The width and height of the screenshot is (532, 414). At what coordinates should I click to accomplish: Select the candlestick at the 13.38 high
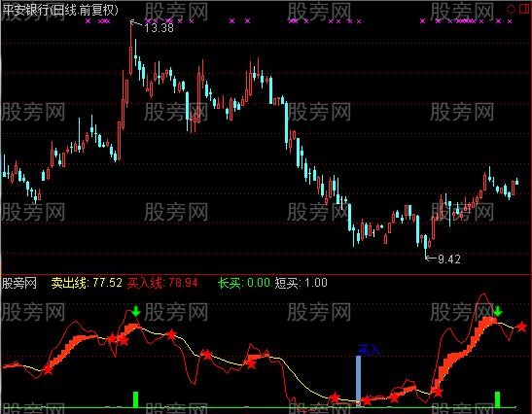point(131,49)
